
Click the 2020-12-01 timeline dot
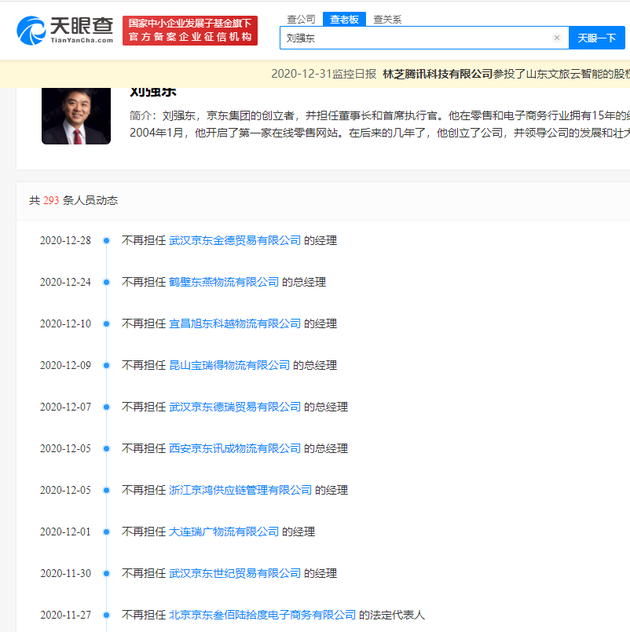[x=106, y=532]
